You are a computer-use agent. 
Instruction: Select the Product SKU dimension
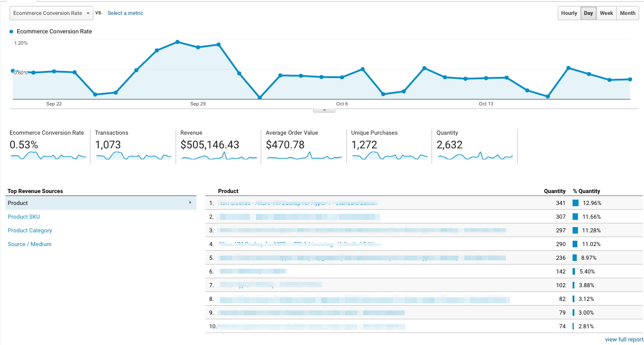click(x=24, y=216)
